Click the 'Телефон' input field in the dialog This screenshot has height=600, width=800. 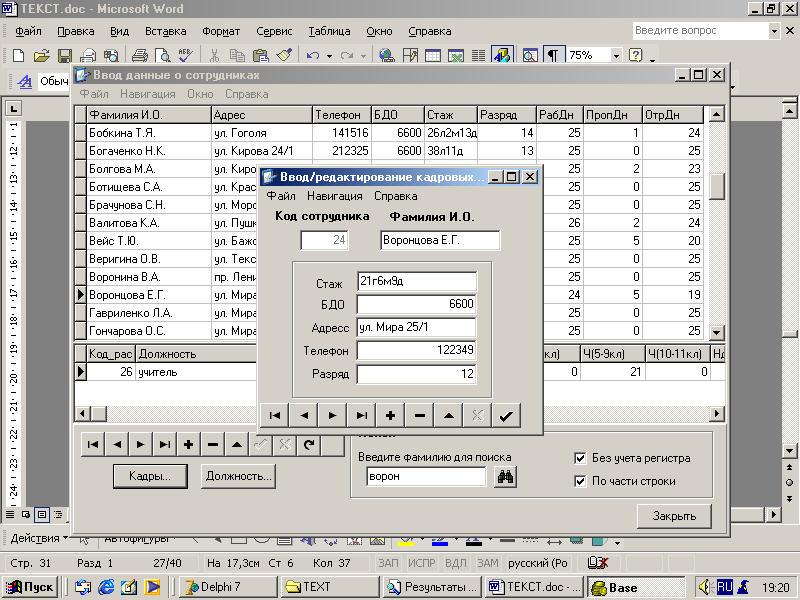click(x=416, y=351)
